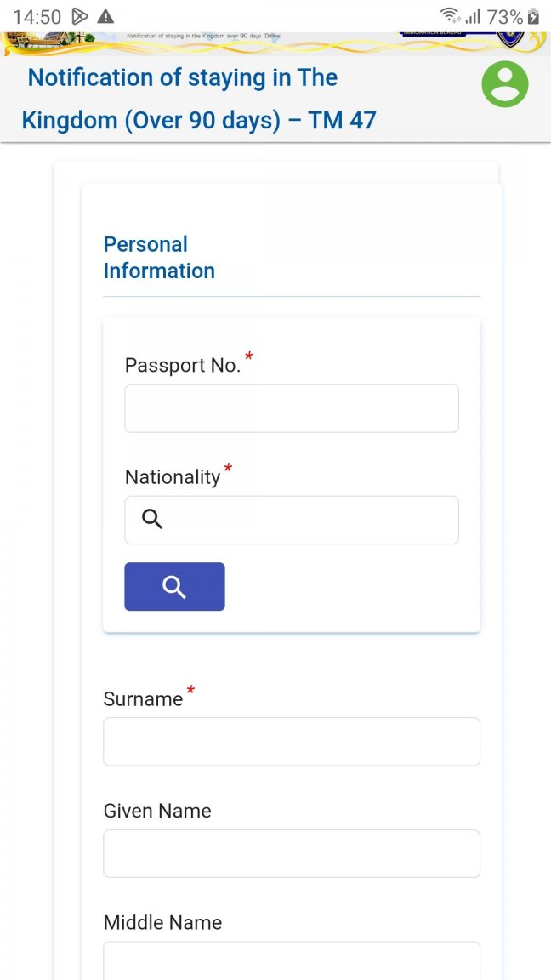Click the Personal Information section heading
The height and width of the screenshot is (980, 551).
tap(159, 257)
